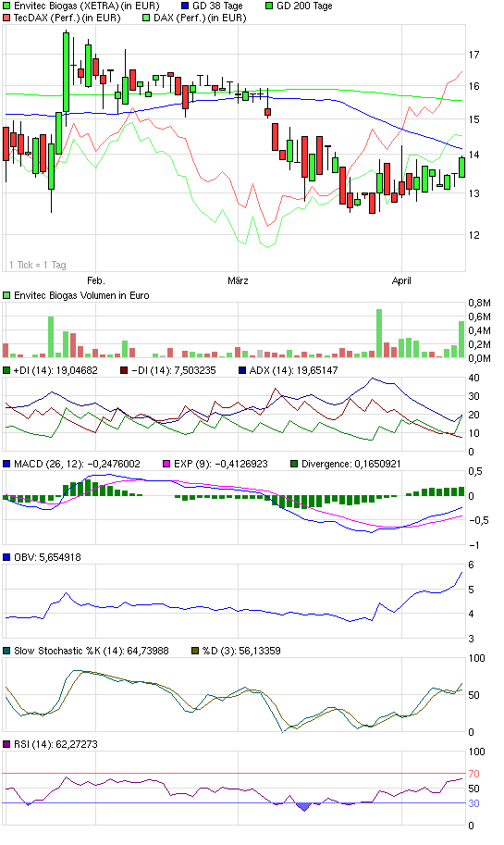Click the 'ADX (14): 19,65147' value

[293, 370]
